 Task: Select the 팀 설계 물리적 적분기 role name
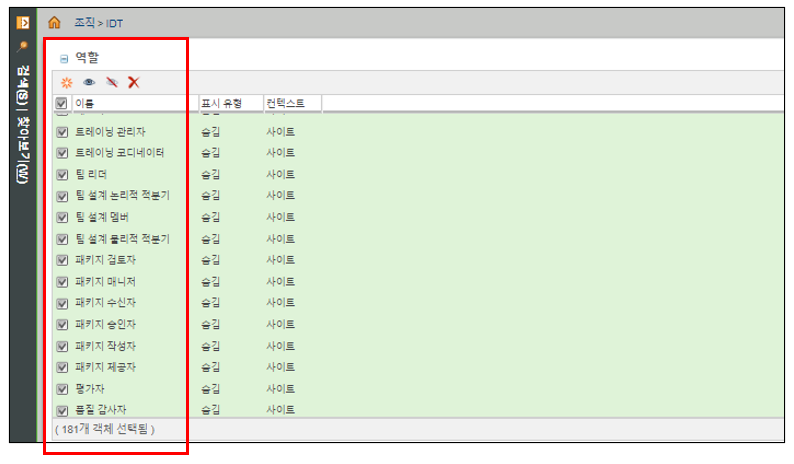click(x=123, y=239)
